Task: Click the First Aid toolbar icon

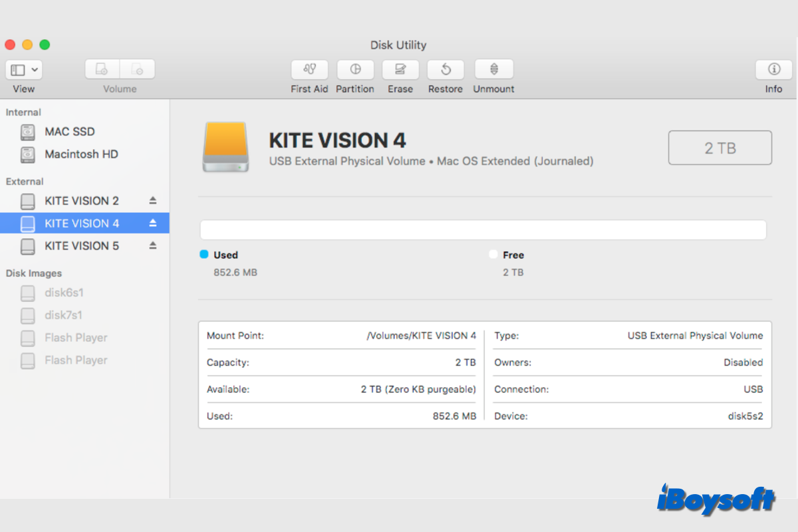Action: click(x=309, y=70)
